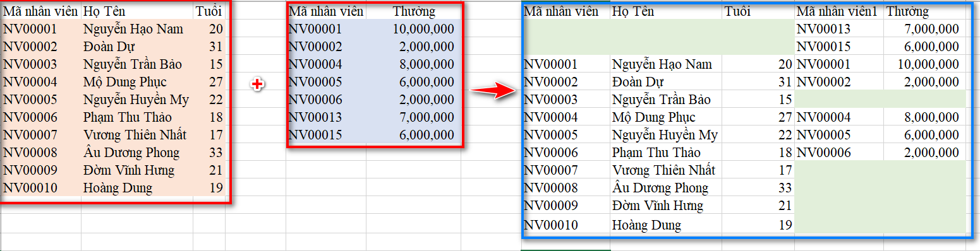980x251 pixels.
Task: Select Vương Thiên Nhất in the merged result table
Action: click(x=664, y=170)
